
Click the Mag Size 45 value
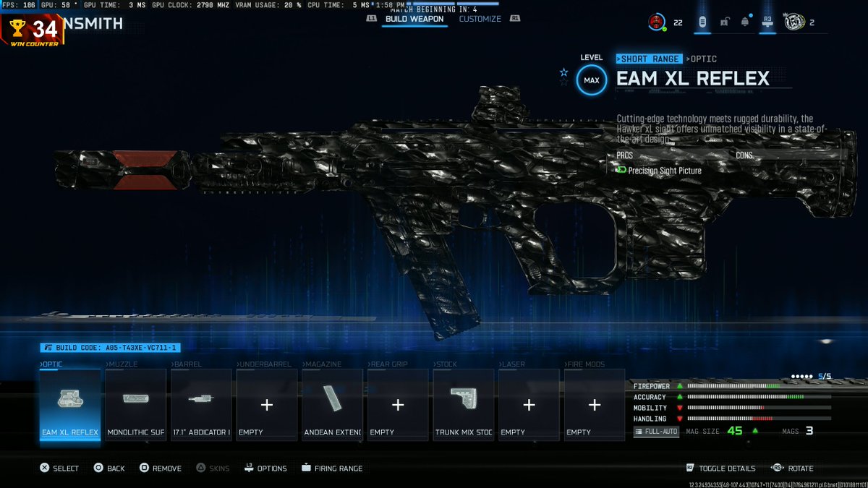pyautogui.click(x=735, y=431)
